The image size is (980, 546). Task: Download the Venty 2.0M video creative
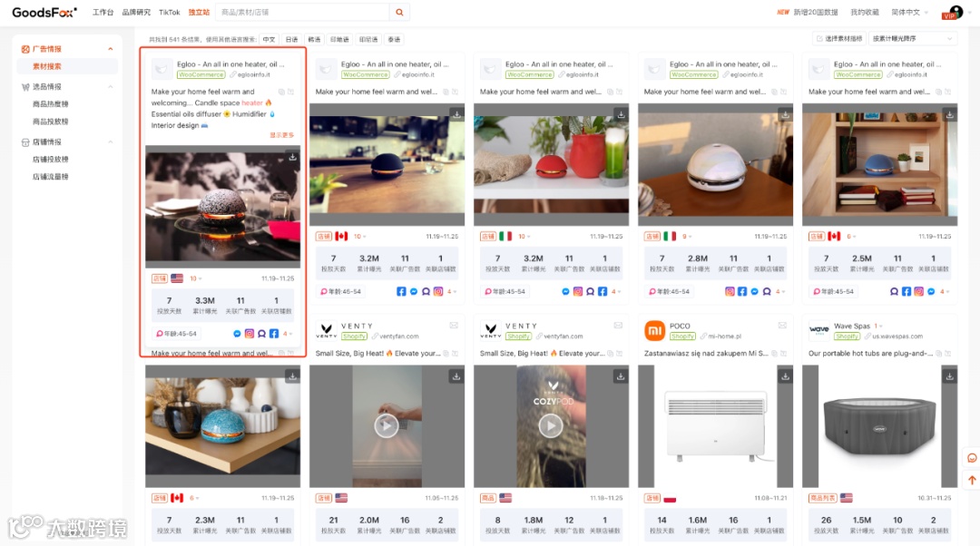click(456, 376)
